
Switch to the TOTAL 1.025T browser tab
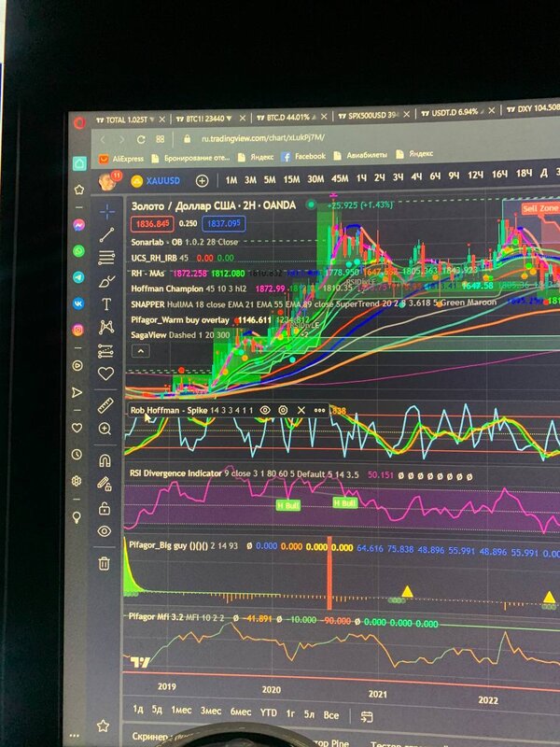(x=126, y=120)
